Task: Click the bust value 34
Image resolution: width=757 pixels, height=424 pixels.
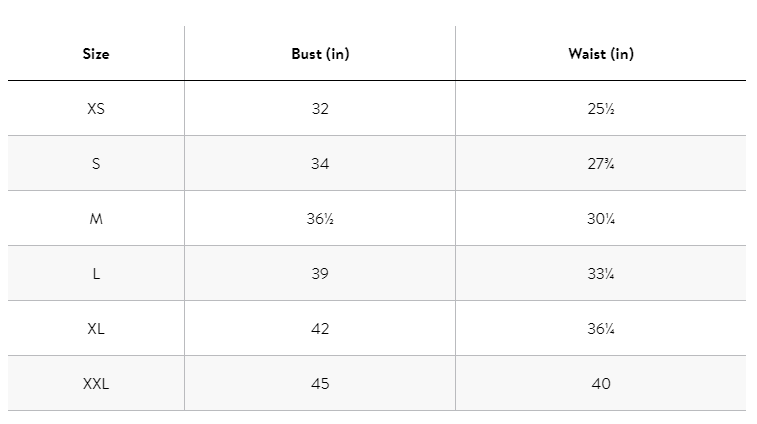Action: pyautogui.click(x=320, y=164)
